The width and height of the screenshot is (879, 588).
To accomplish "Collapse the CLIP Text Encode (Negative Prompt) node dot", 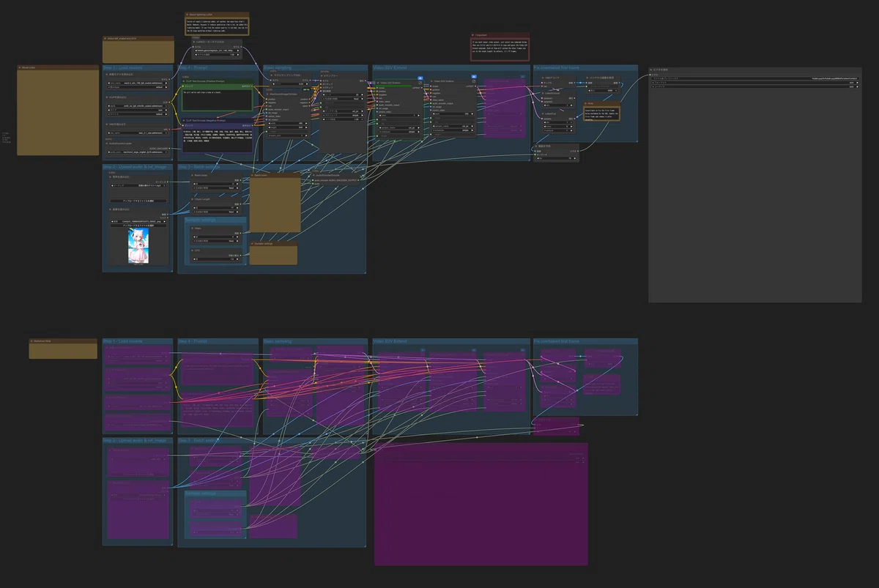I will [x=184, y=120].
